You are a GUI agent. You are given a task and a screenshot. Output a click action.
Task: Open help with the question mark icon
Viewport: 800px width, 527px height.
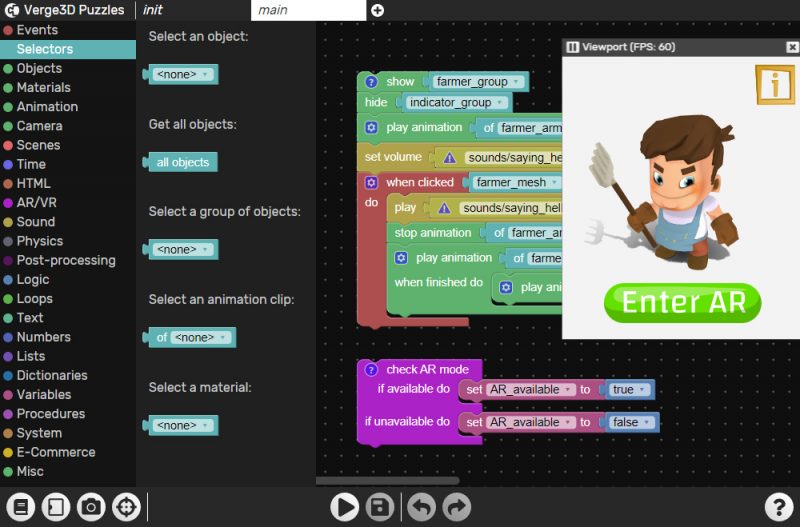click(778, 507)
